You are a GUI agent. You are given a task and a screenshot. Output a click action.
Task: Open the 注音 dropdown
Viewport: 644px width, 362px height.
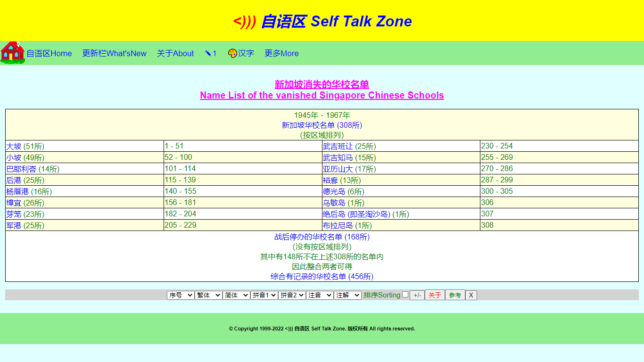319,295
